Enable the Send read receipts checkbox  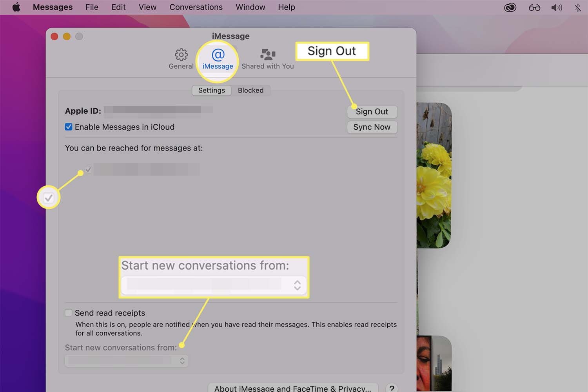tap(69, 313)
